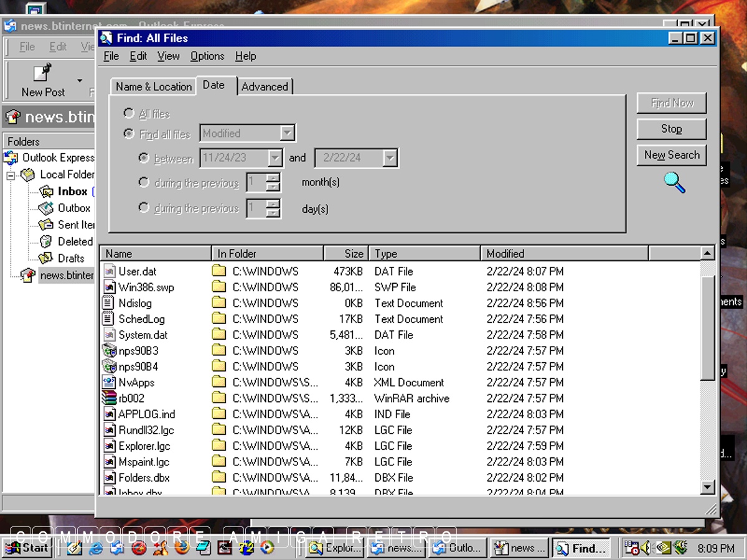Choose the between dates radio button
The image size is (747, 560).
pos(144,158)
